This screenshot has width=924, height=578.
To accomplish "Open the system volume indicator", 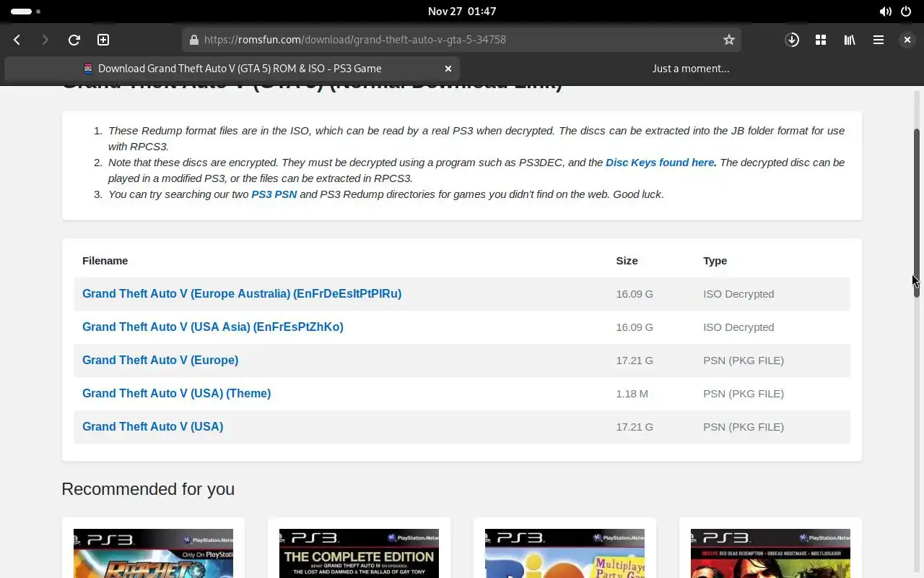I will pos(885,12).
